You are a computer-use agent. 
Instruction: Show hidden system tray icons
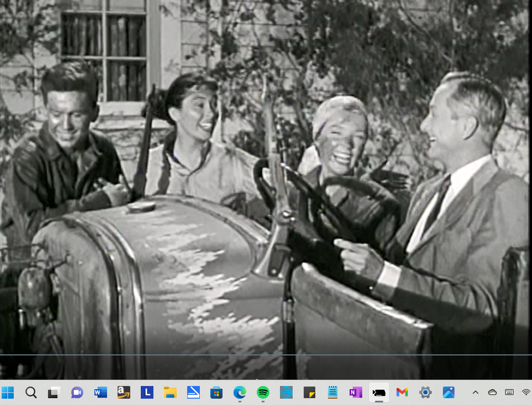(476, 392)
